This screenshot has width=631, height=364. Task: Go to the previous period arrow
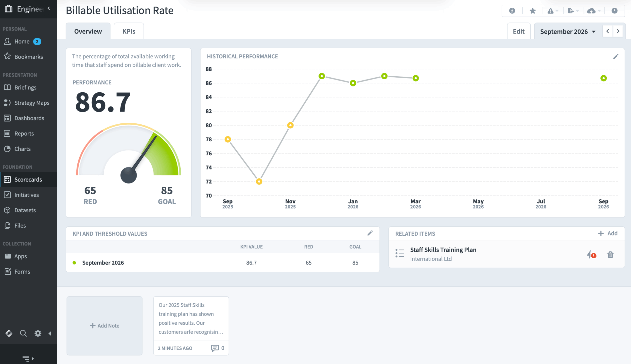click(608, 31)
